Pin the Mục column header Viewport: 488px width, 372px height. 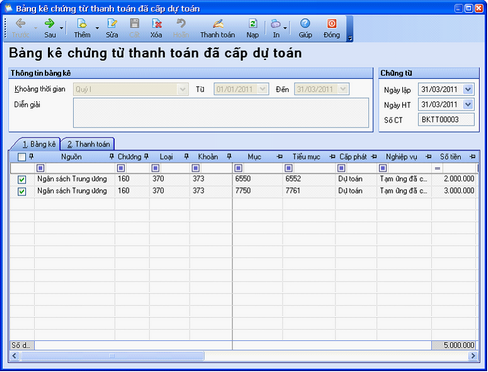tap(280, 157)
